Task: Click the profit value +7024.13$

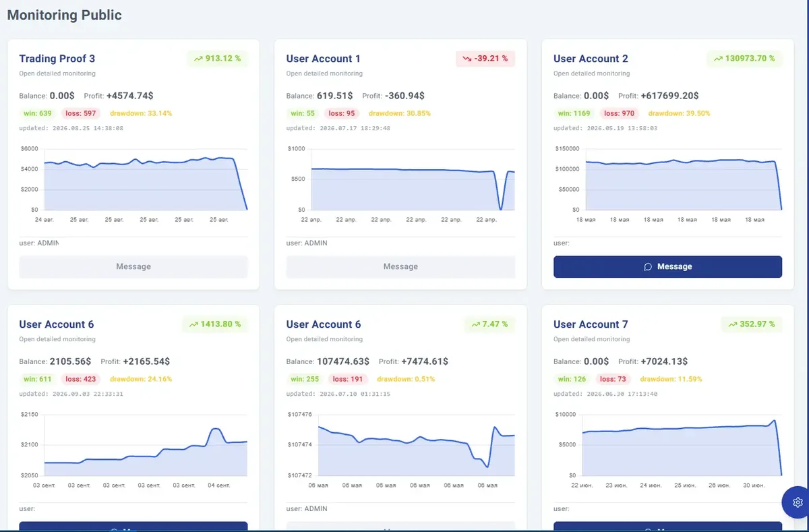Action: 664,361
